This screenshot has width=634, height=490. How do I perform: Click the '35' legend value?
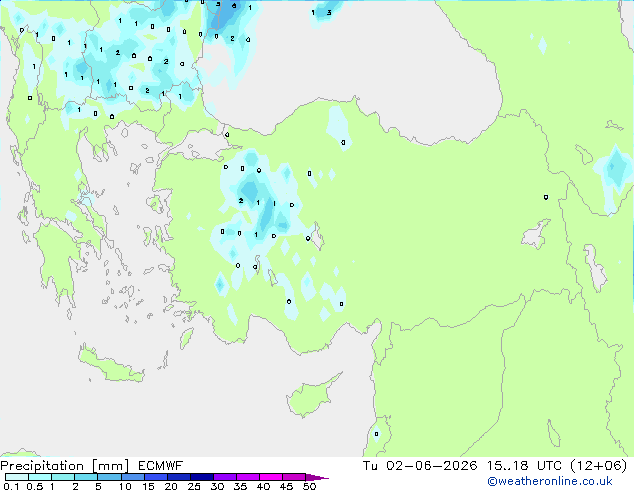point(240,486)
